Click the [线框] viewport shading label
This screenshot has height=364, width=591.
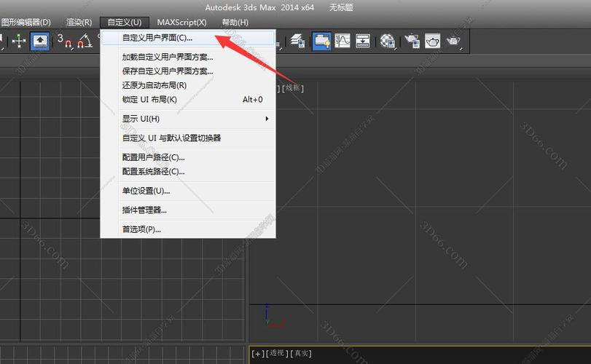coord(293,89)
